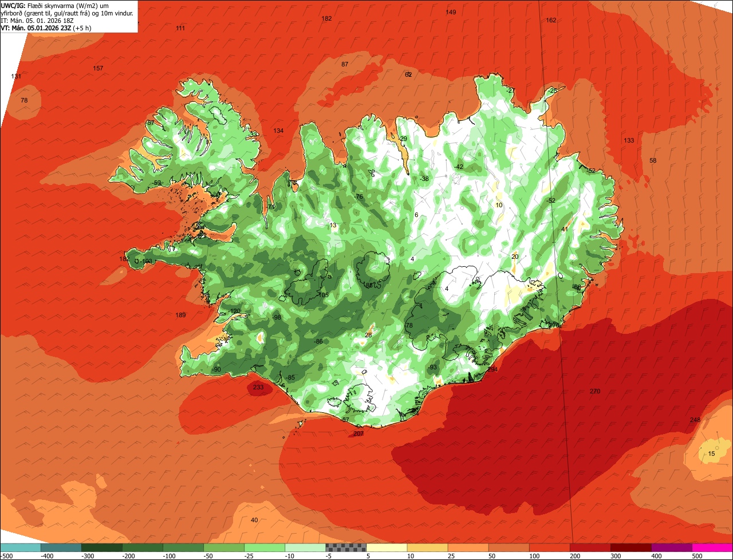733x560 pixels.
Task: Click the value 41 on the map
Action: [564, 229]
